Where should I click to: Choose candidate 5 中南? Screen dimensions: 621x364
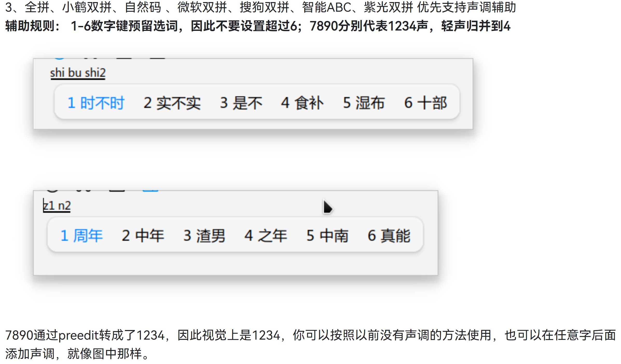327,236
